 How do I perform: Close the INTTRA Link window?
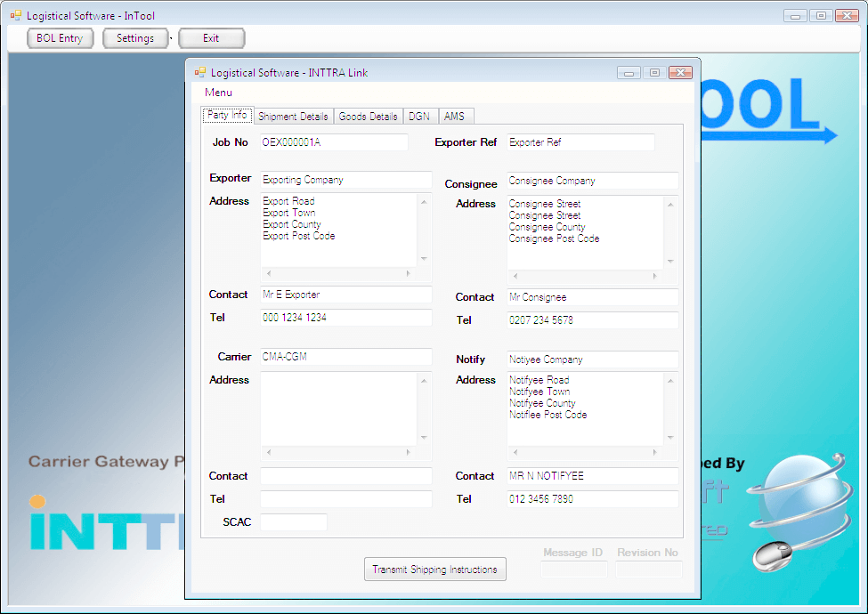point(680,72)
